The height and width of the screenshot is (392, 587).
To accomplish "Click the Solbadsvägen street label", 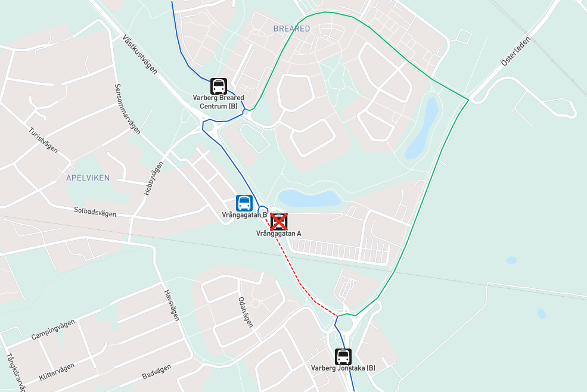I will click(x=95, y=212).
